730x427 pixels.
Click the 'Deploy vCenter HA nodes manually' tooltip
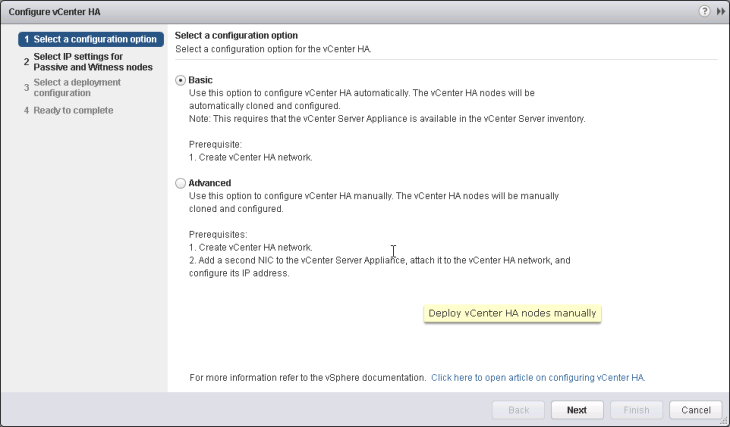click(x=512, y=313)
